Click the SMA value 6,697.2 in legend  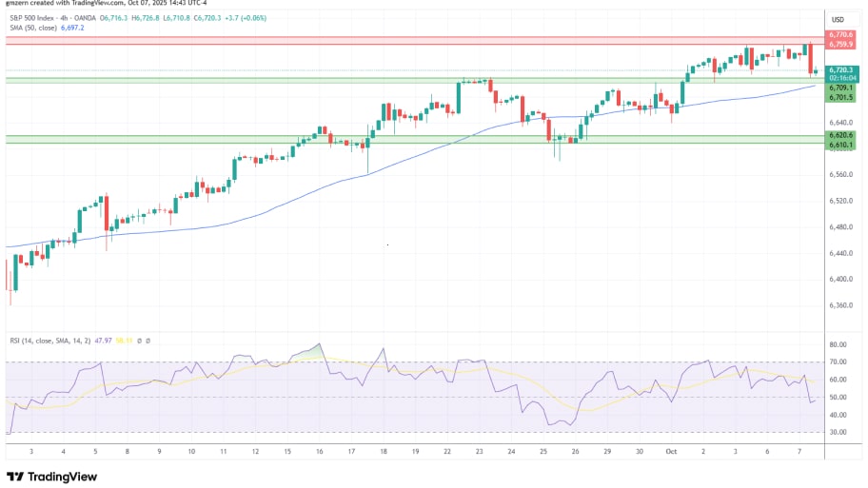point(73,28)
